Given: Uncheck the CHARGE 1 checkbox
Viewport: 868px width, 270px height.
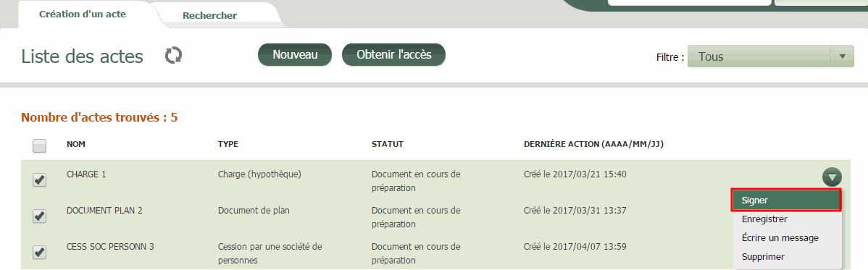Looking at the screenshot, I should 39,180.
